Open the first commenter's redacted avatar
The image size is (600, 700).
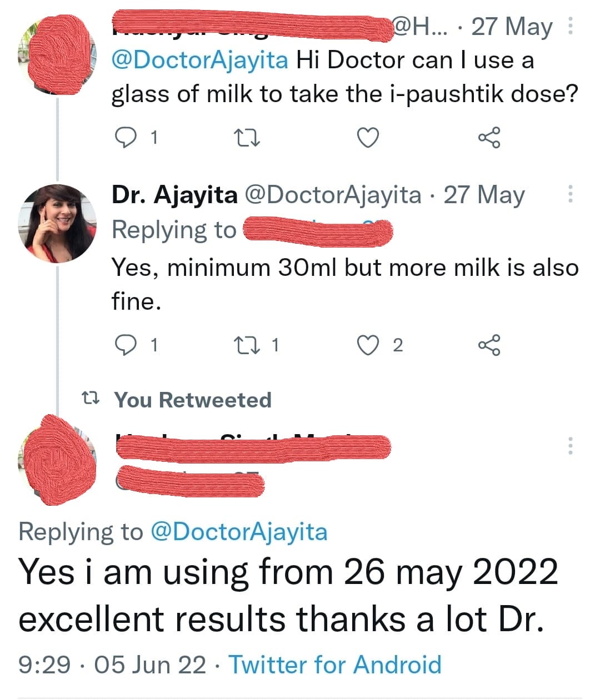[x=57, y=54]
